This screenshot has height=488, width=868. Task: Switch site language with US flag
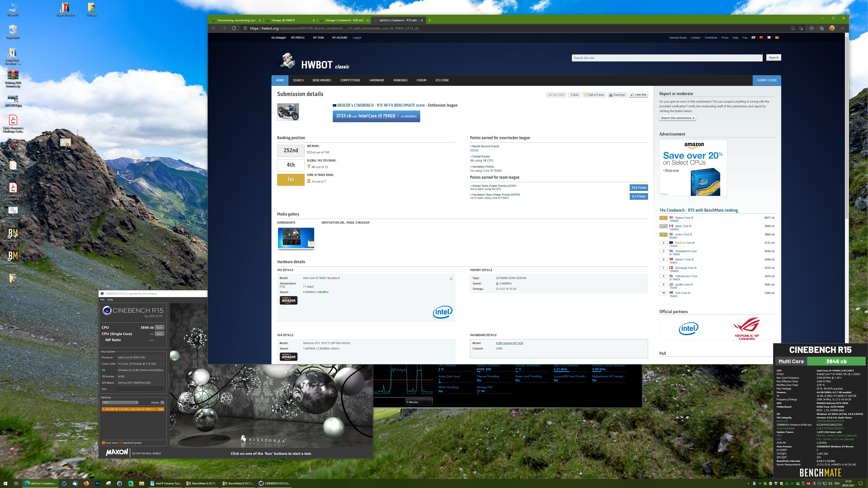point(753,37)
